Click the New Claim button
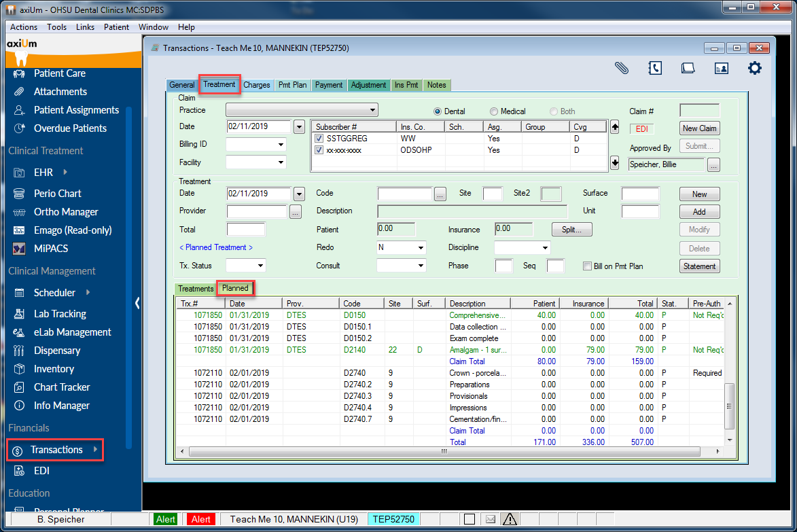 (x=699, y=128)
